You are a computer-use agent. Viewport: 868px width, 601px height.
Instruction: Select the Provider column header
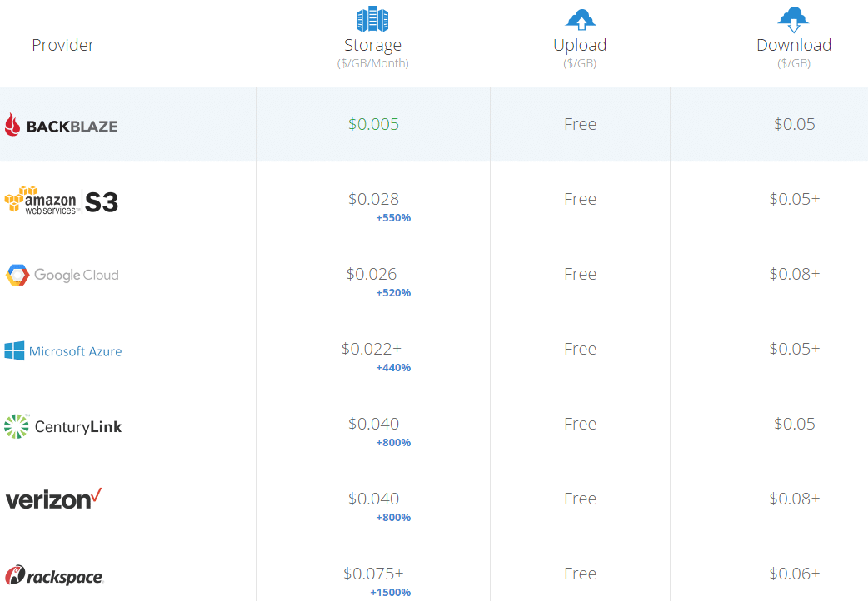[63, 45]
